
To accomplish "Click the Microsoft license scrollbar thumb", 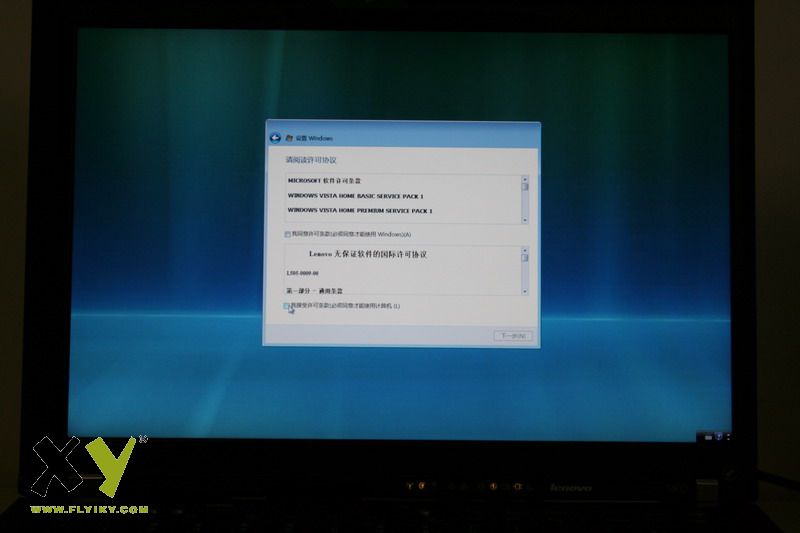I will pyautogui.click(x=524, y=187).
